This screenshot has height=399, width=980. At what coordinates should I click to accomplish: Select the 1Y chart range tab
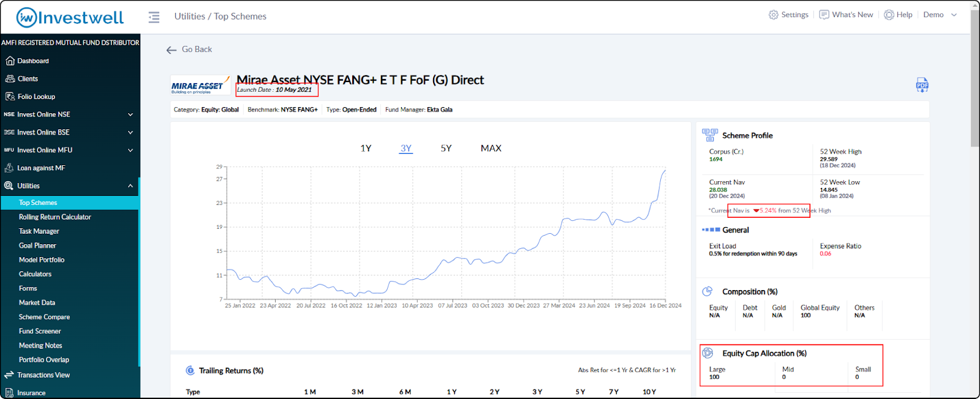[366, 148]
